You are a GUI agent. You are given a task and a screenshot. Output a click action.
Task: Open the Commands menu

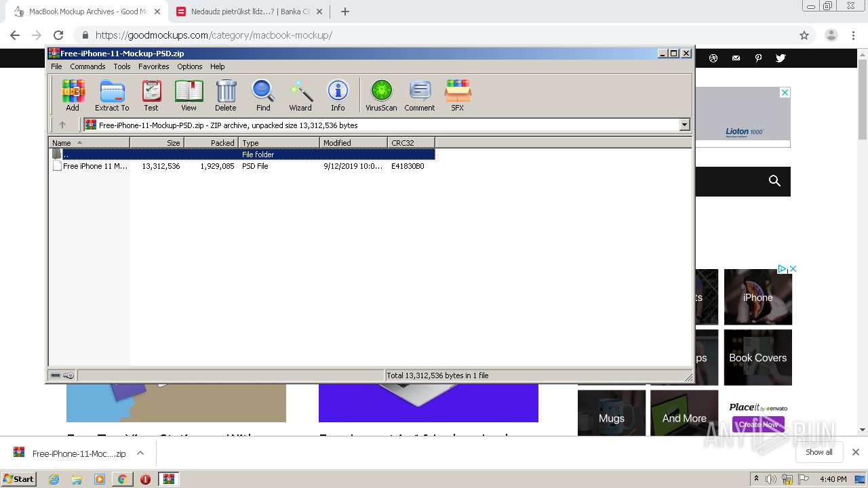pyautogui.click(x=87, y=66)
